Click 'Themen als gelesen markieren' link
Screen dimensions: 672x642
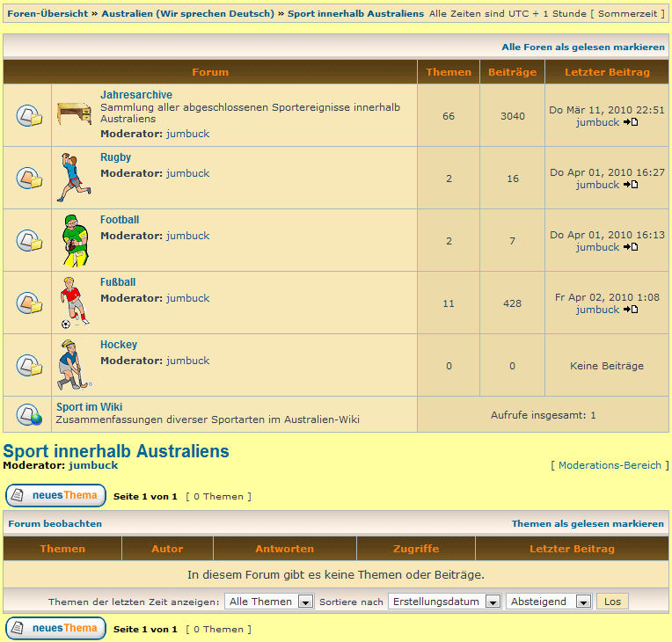tap(588, 523)
